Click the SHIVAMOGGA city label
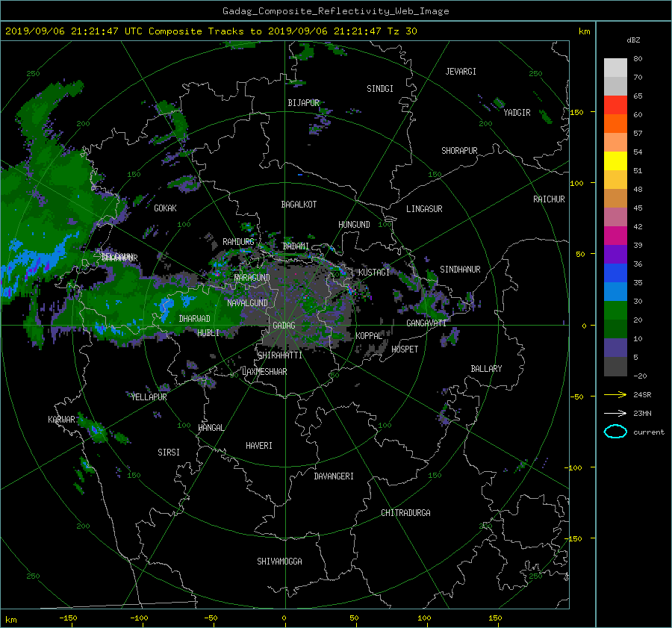The image size is (672, 628). point(279,561)
